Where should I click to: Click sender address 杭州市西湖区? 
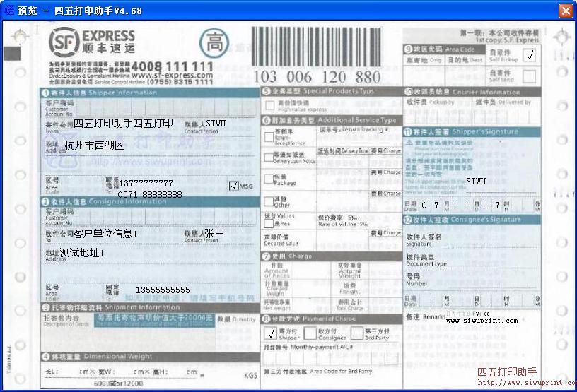tap(94, 145)
